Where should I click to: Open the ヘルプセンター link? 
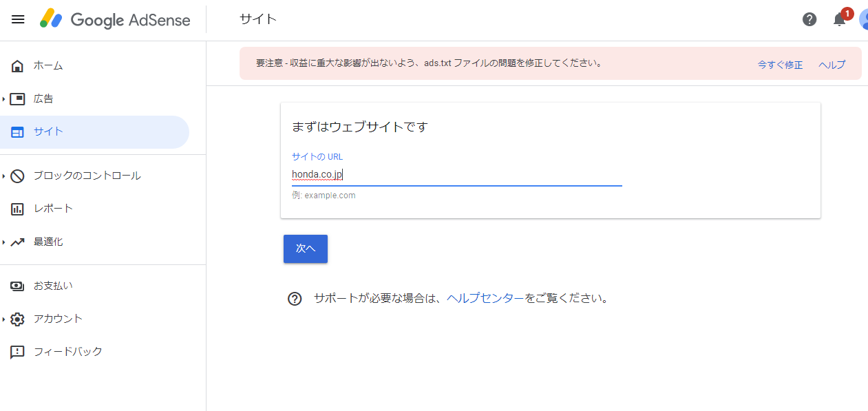point(485,298)
